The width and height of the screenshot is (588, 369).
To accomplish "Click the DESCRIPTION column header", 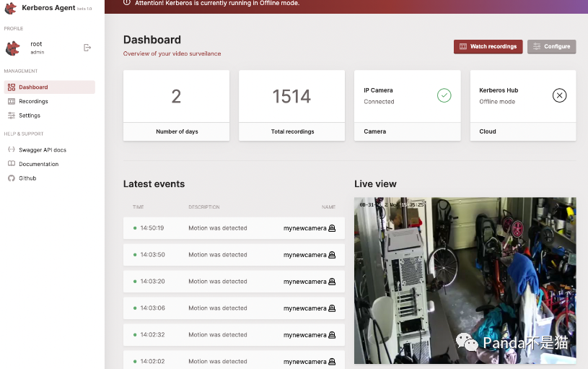I will [204, 207].
